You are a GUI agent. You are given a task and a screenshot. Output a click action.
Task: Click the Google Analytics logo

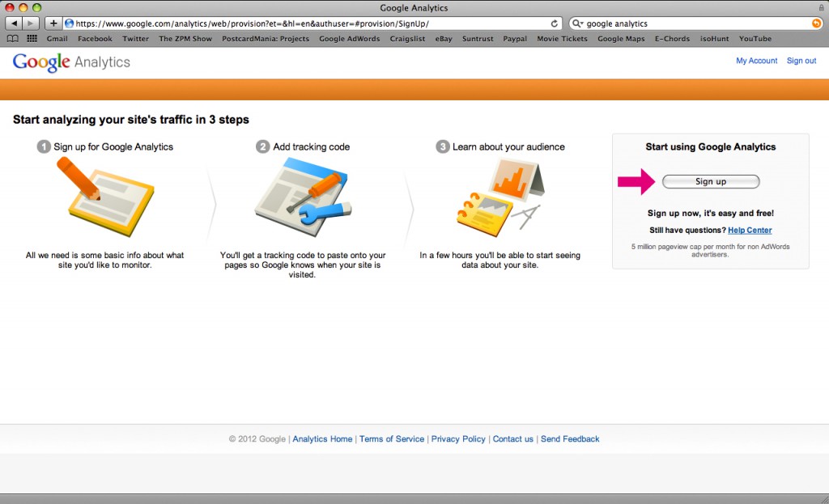click(x=71, y=61)
